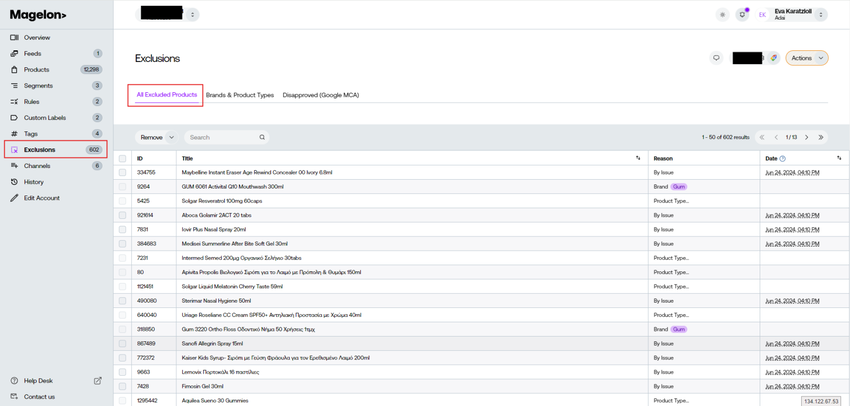Check the row for ID 334755
The width and height of the screenshot is (850, 406).
(x=123, y=172)
